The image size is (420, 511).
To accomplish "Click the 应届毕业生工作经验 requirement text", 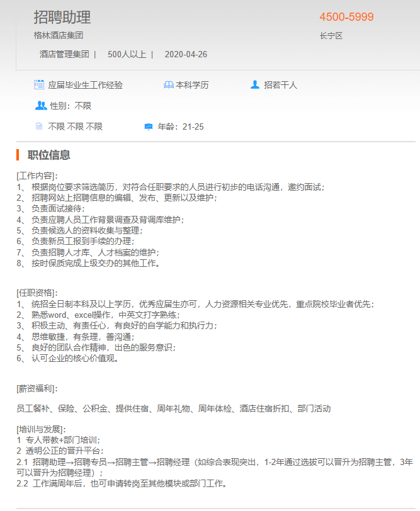I will click(86, 84).
